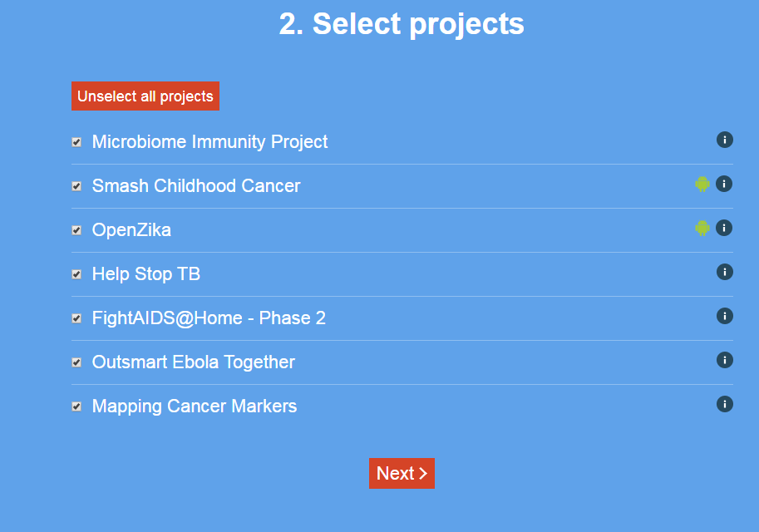
Task: Deselect the OpenZika checkbox
Action: pos(76,230)
